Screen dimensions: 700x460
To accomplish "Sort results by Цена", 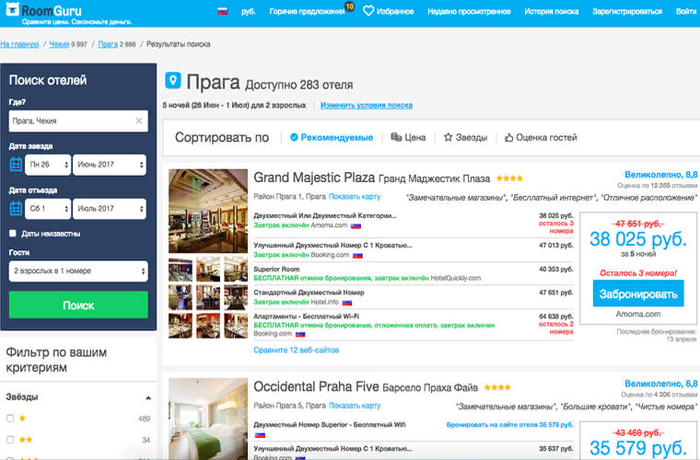I will tap(409, 137).
